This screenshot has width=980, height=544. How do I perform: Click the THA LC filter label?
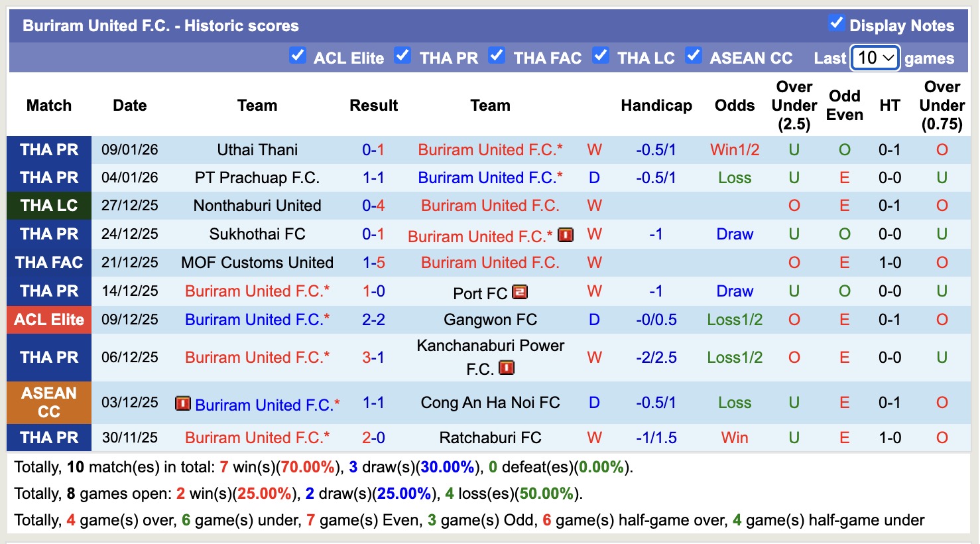coord(645,58)
